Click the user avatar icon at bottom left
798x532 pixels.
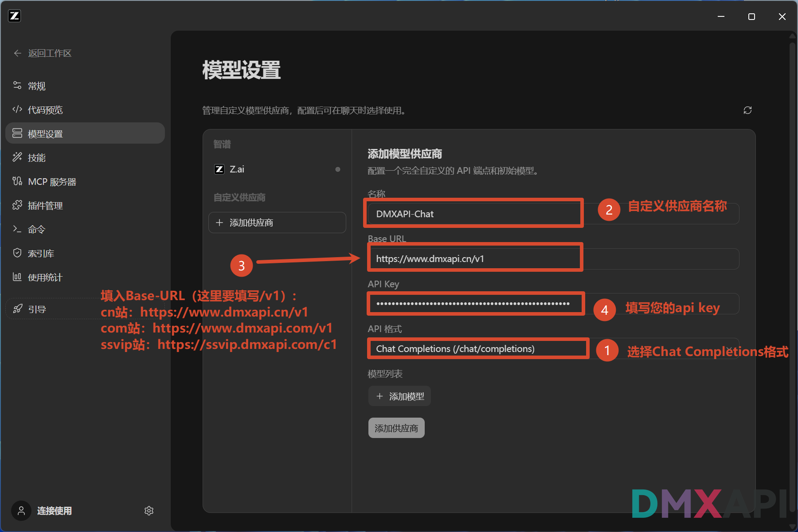[x=21, y=511]
